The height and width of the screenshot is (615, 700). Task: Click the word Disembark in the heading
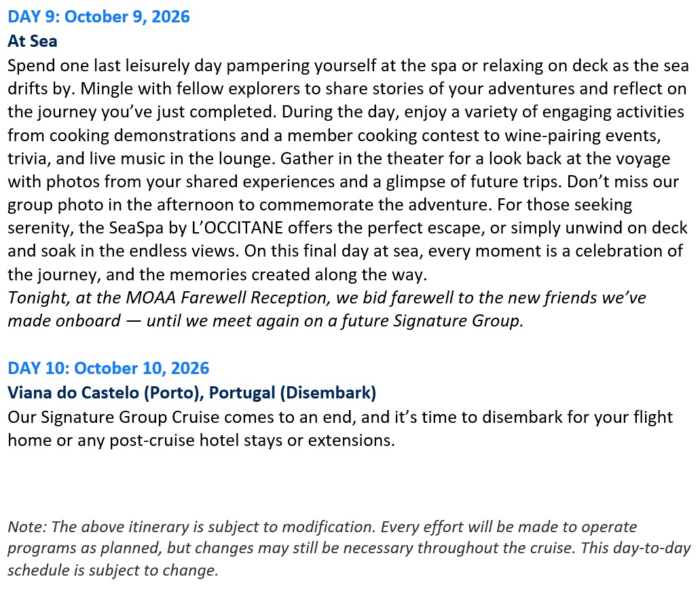coord(328,393)
